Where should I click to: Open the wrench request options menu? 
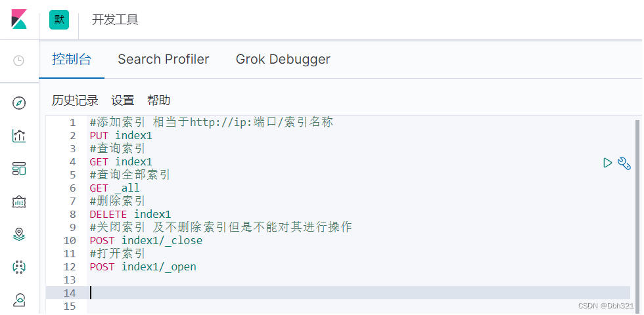[x=624, y=162]
